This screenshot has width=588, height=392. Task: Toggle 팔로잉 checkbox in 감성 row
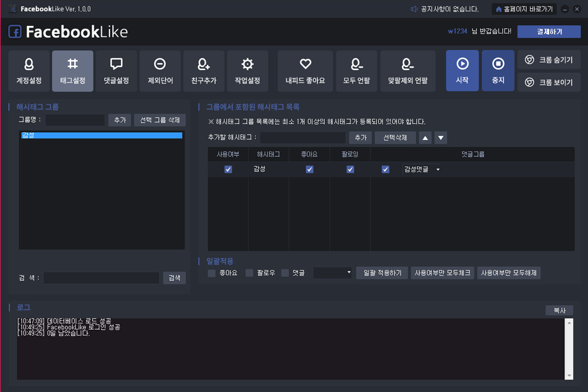coord(350,169)
